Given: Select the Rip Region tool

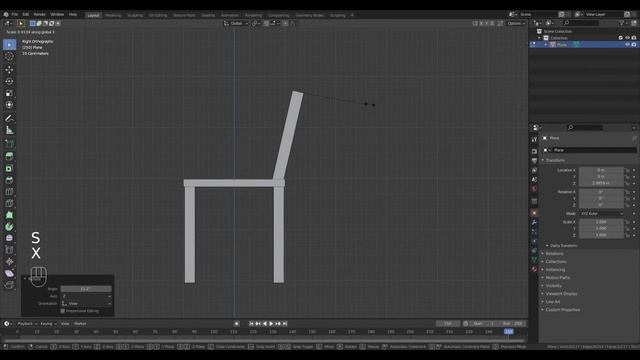Looking at the screenshot, I should click(x=9, y=285).
